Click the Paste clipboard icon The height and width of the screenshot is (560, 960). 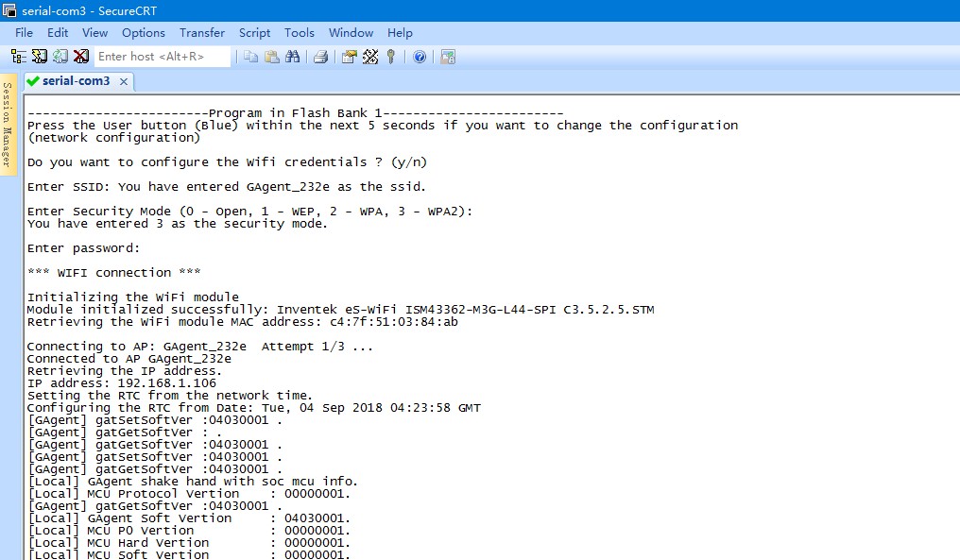272,57
